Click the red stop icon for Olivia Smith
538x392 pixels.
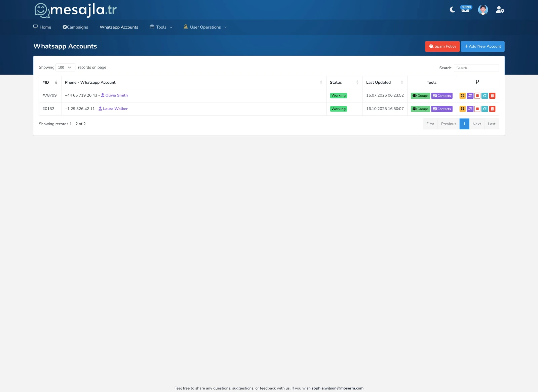(477, 96)
